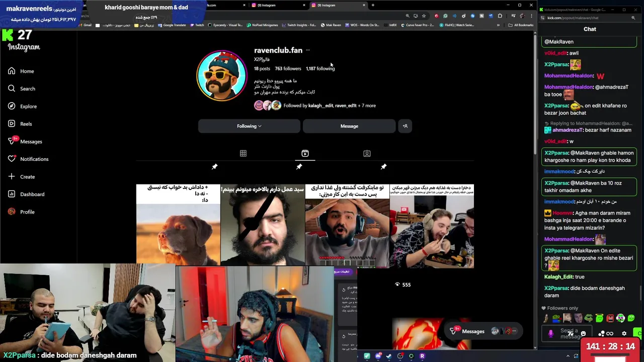644x362 pixels.
Task: Open Chrome three-dot menu
Action: [x=531, y=16]
